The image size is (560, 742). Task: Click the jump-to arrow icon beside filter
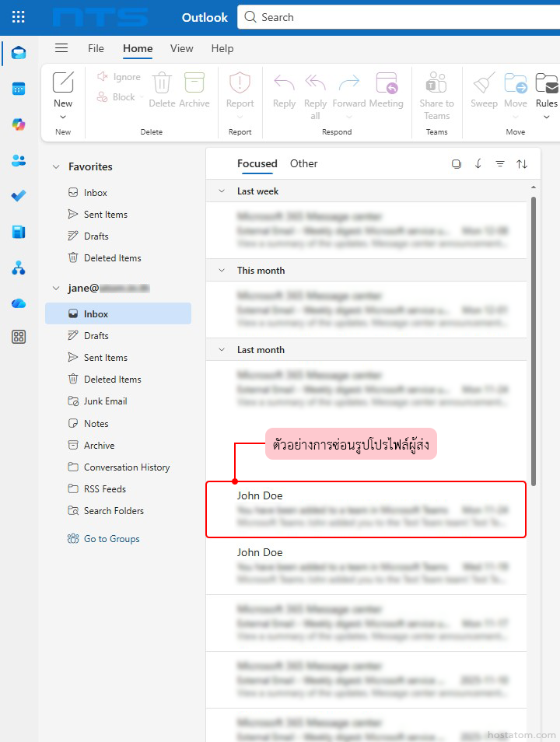point(478,164)
